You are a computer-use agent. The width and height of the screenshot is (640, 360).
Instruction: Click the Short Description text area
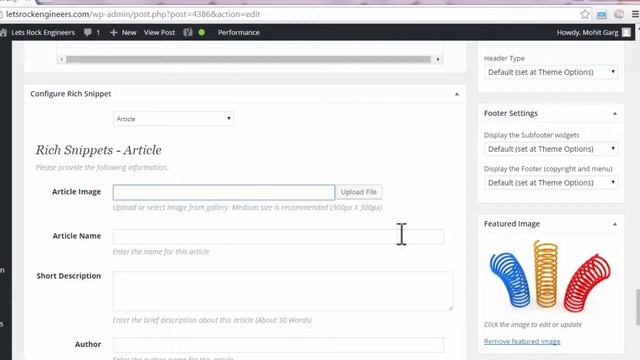tap(283, 291)
